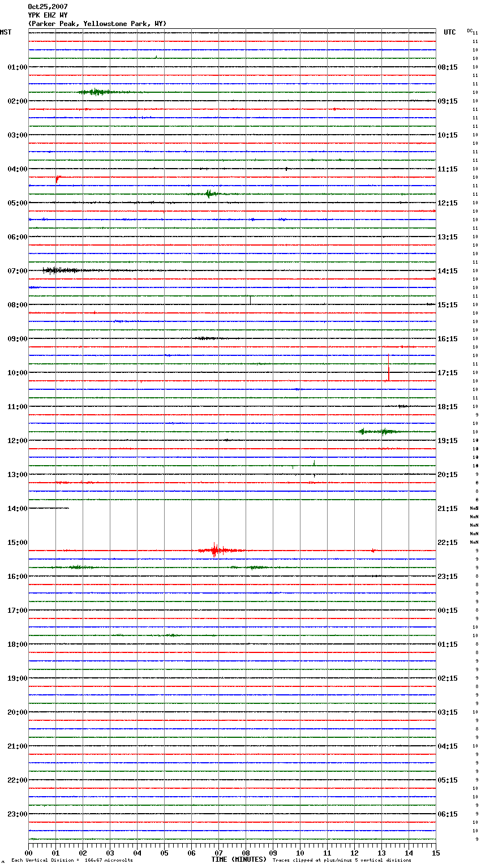
Task: Click the '09:15' UTC time label
Action: 448,101
